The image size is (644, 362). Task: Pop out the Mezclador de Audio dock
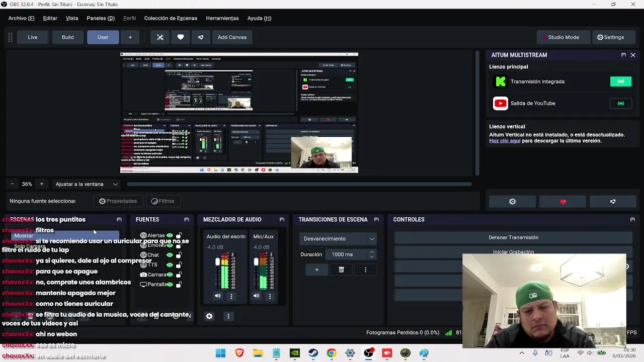pos(282,220)
